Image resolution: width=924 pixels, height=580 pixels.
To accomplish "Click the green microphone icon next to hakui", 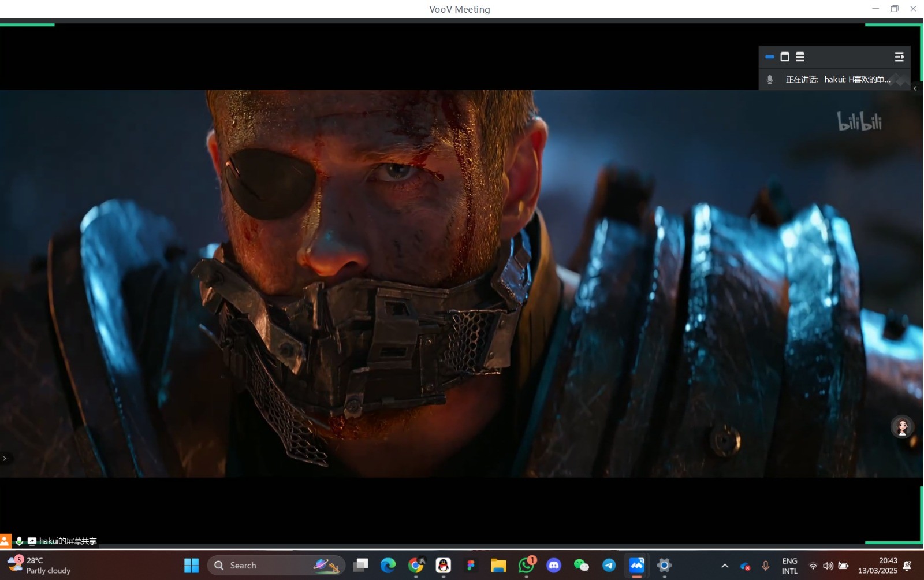I will [19, 541].
